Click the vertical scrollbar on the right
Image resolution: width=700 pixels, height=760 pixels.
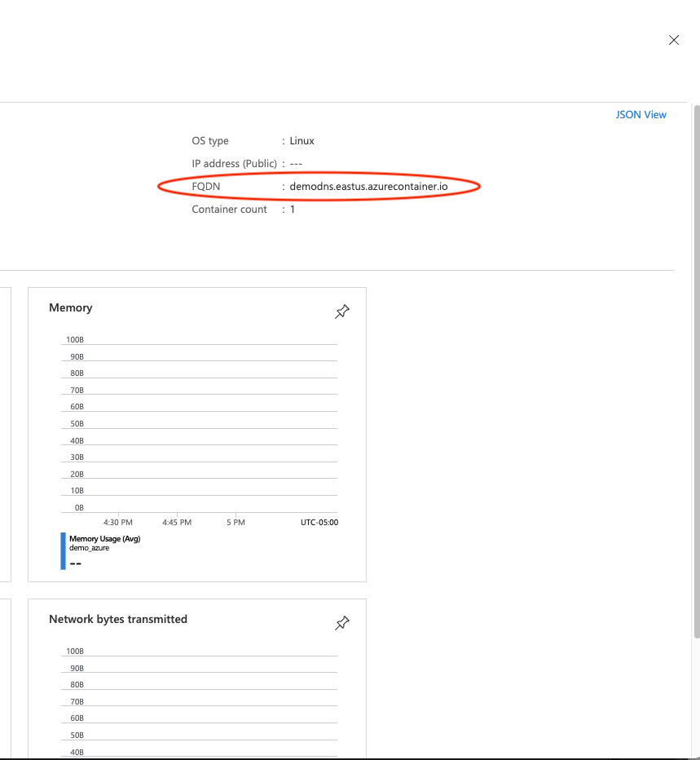[x=695, y=367]
